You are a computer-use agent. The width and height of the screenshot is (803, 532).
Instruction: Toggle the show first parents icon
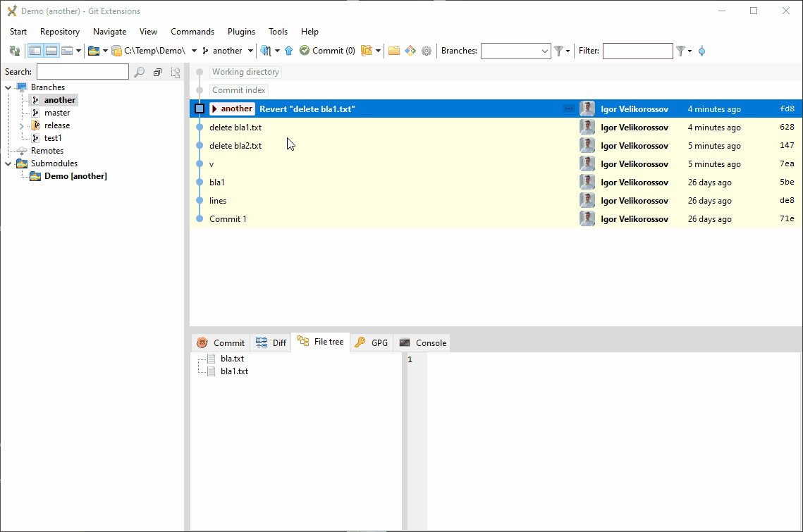(702, 51)
